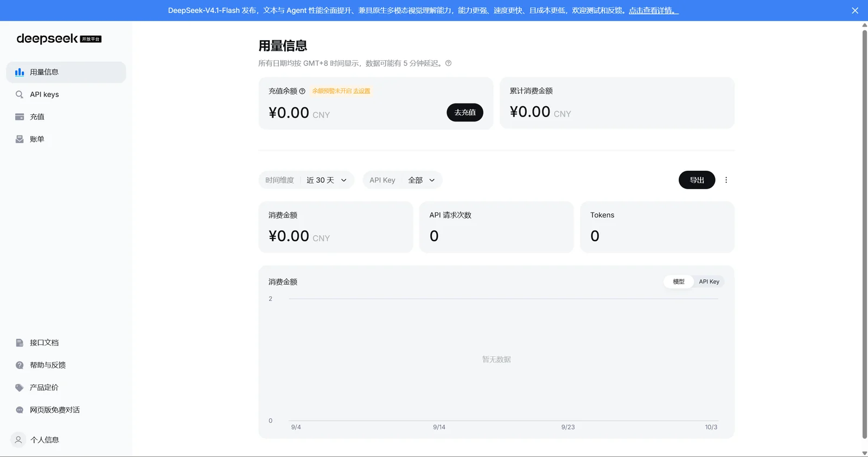Click the ¥0.00 value under 充值余额
868x457 pixels.
(x=289, y=113)
